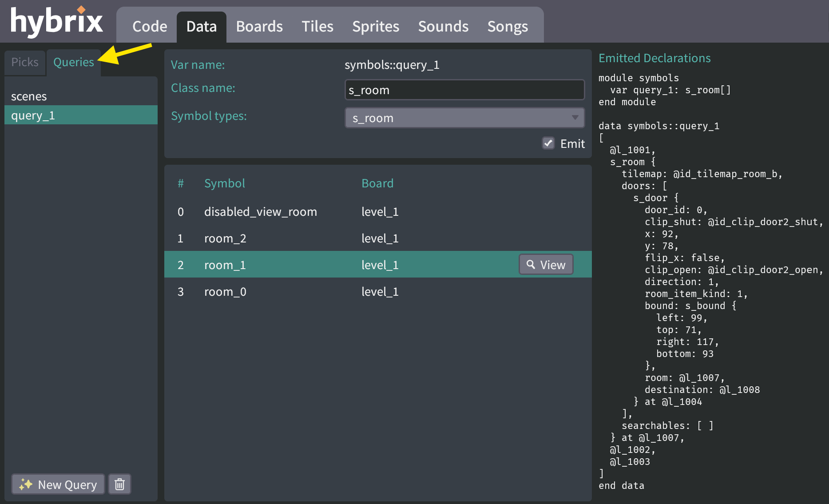This screenshot has width=829, height=504.
Task: Open the Sprites tab
Action: (376, 26)
